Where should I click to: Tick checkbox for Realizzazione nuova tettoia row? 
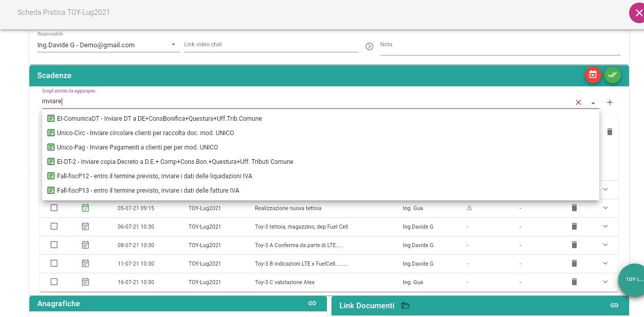[54, 208]
